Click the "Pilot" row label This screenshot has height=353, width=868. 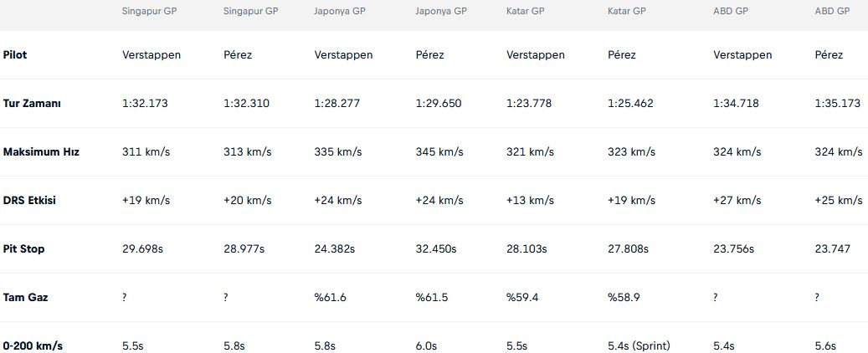point(15,55)
